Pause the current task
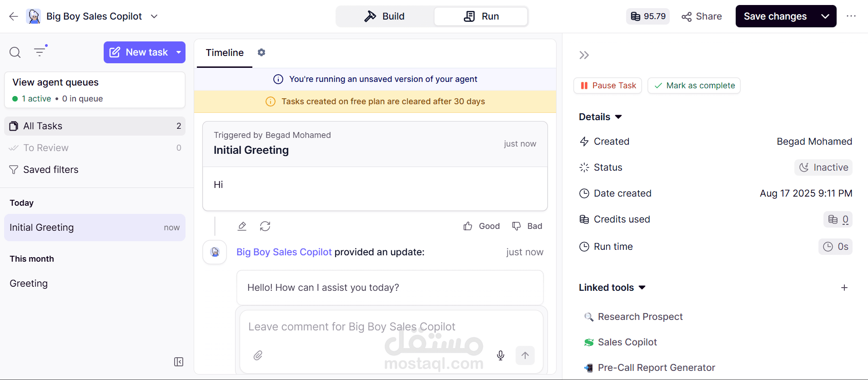868x380 pixels. pos(608,86)
